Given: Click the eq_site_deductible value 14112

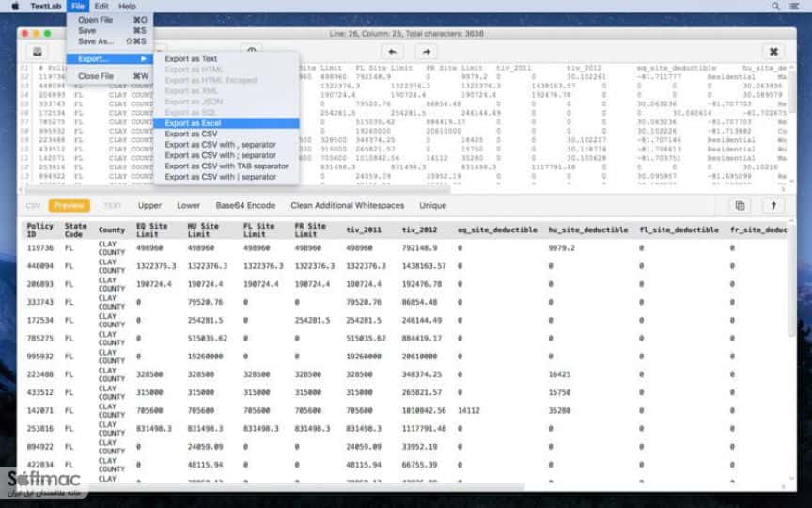Looking at the screenshot, I should (x=469, y=410).
